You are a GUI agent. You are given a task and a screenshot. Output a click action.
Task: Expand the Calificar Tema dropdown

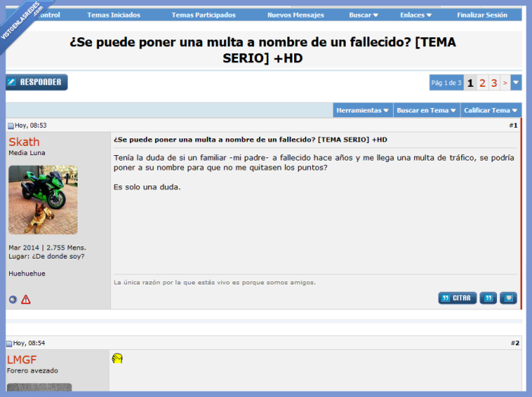[491, 110]
